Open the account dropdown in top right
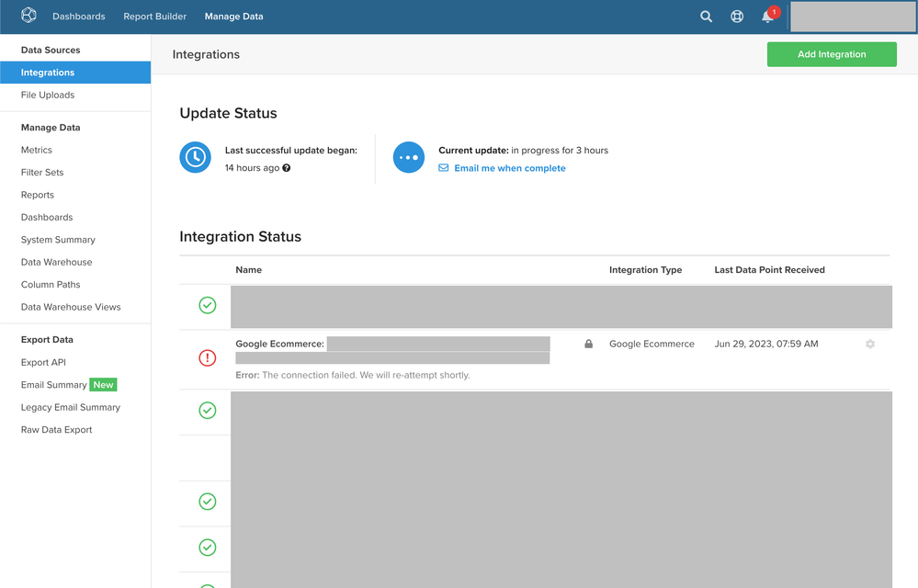918x588 pixels. 852,17
